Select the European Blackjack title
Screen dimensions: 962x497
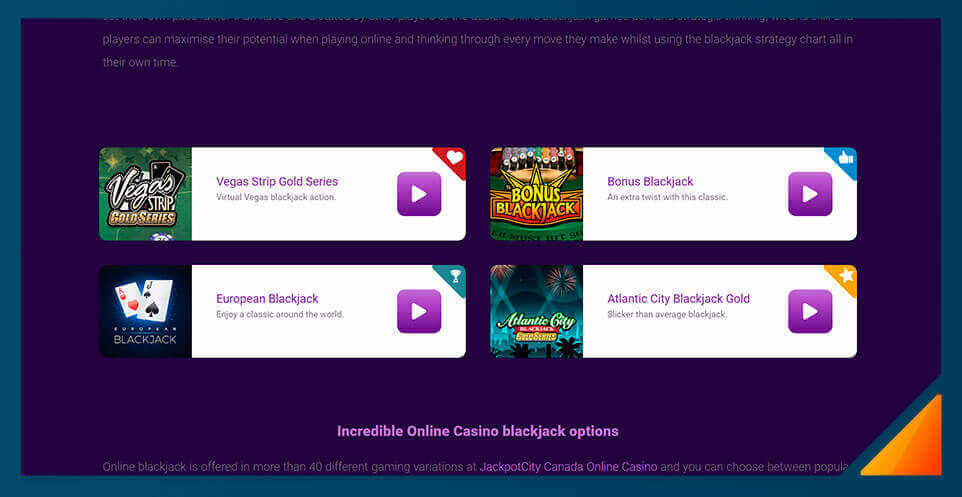[x=267, y=299]
